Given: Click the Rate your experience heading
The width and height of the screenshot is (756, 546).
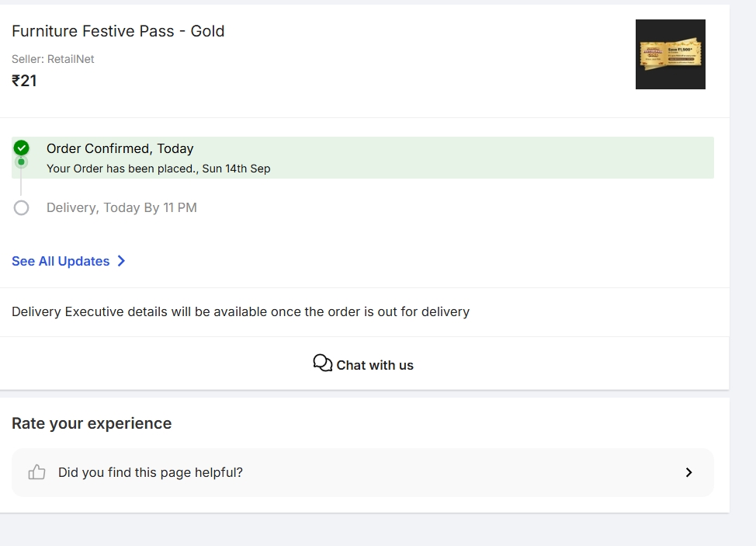Looking at the screenshot, I should (92, 423).
